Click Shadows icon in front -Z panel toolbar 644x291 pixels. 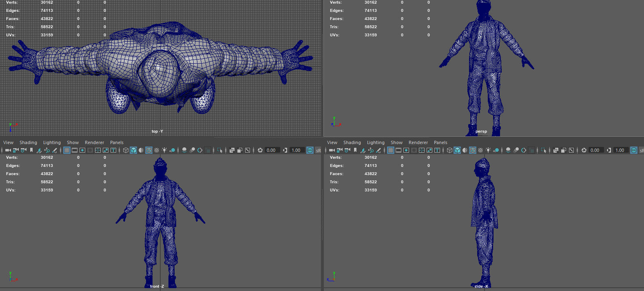[x=173, y=150]
